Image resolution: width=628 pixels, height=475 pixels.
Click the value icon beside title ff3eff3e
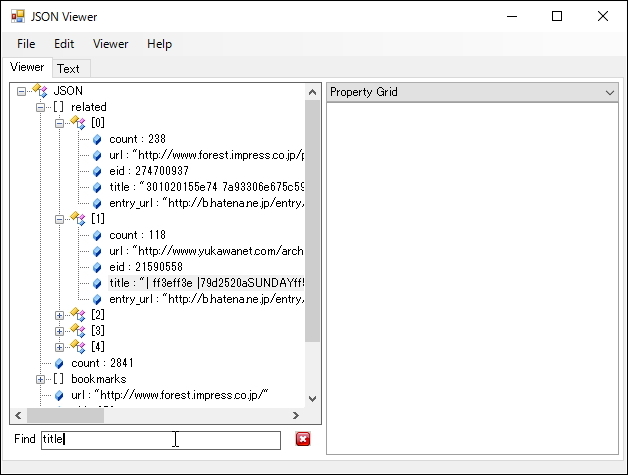tap(97, 284)
